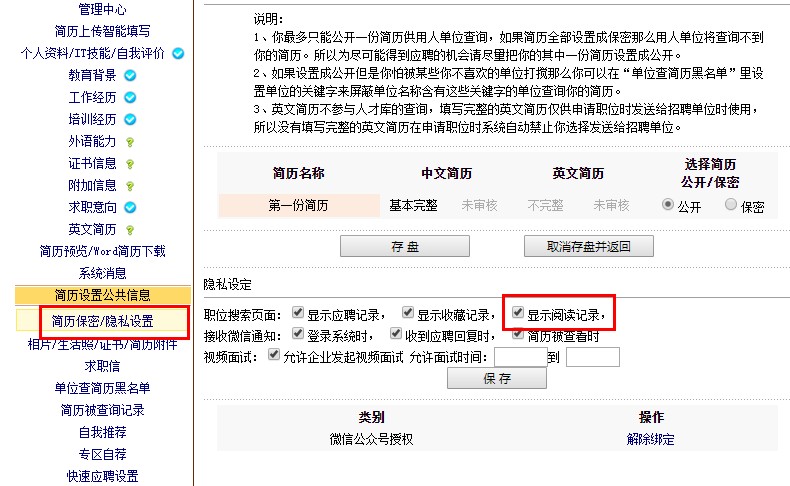Viewport: 790px width, 486px height.
Task: Click the question-mark icon next to 外语能力
Action: point(130,142)
